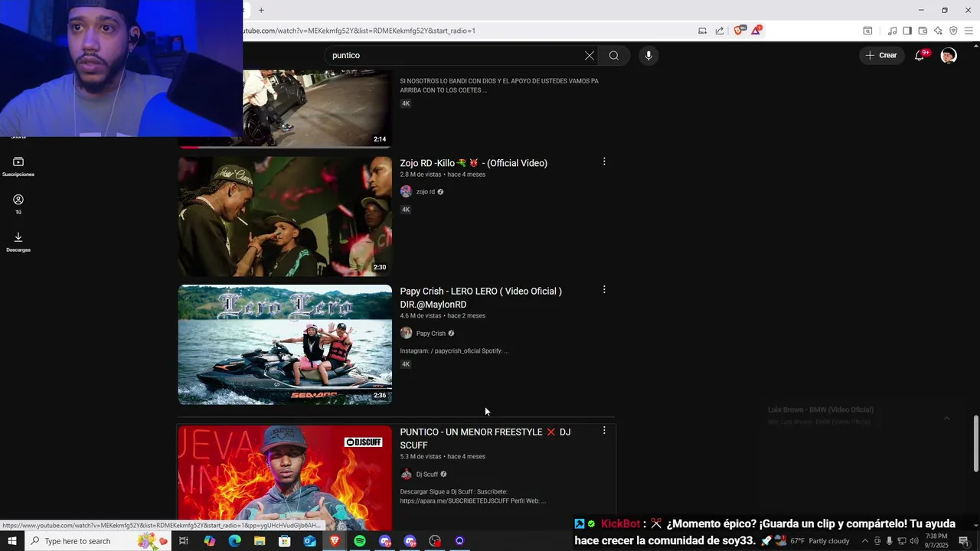Open a new browser tab with plus
980x551 pixels.
pyautogui.click(x=261, y=10)
